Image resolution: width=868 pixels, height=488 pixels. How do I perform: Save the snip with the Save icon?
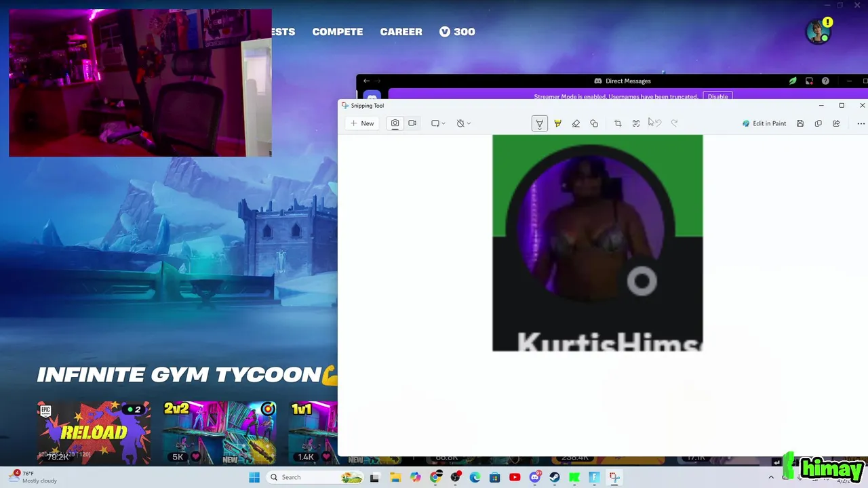point(800,123)
